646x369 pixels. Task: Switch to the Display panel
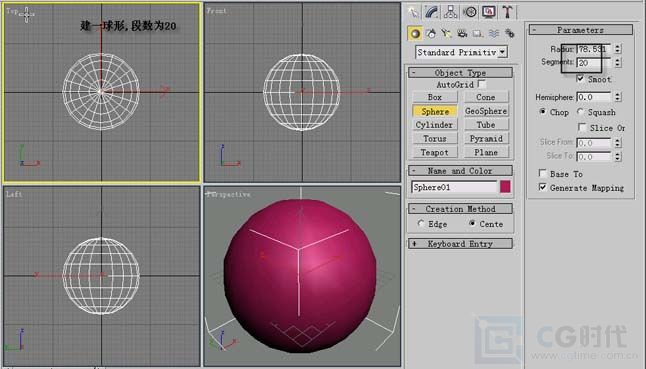489,12
